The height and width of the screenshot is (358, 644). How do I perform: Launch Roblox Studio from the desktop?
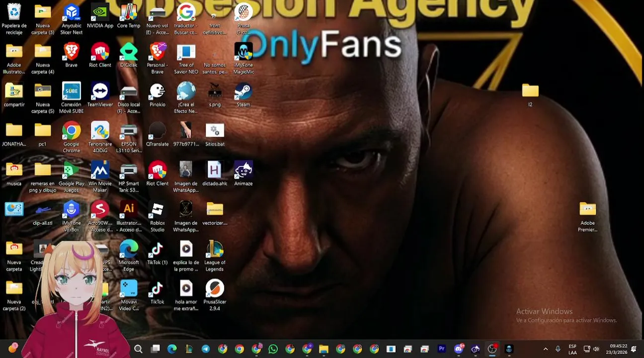(158, 217)
